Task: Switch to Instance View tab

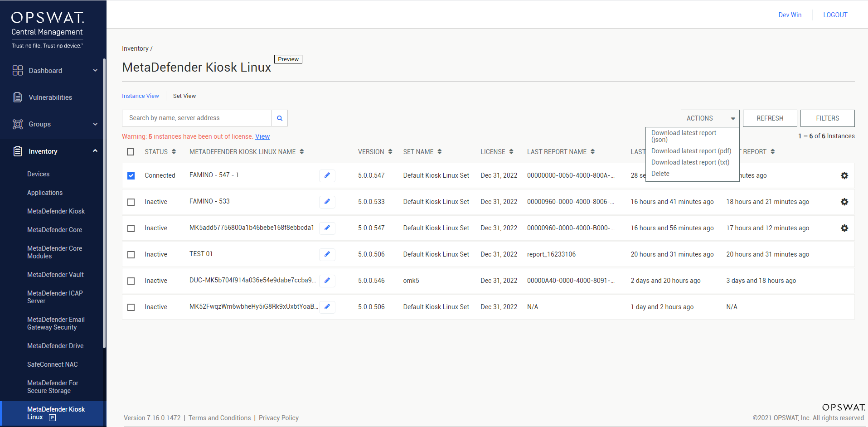Action: pos(141,96)
